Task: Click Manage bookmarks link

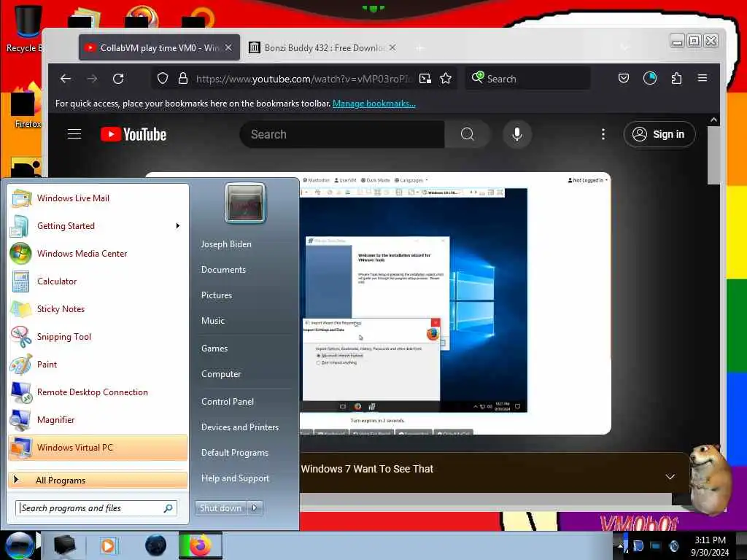Action: [374, 104]
